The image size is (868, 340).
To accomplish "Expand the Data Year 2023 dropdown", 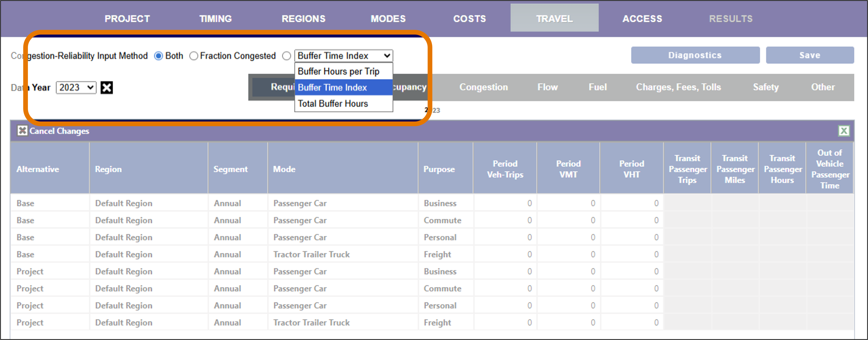I will click(x=76, y=88).
